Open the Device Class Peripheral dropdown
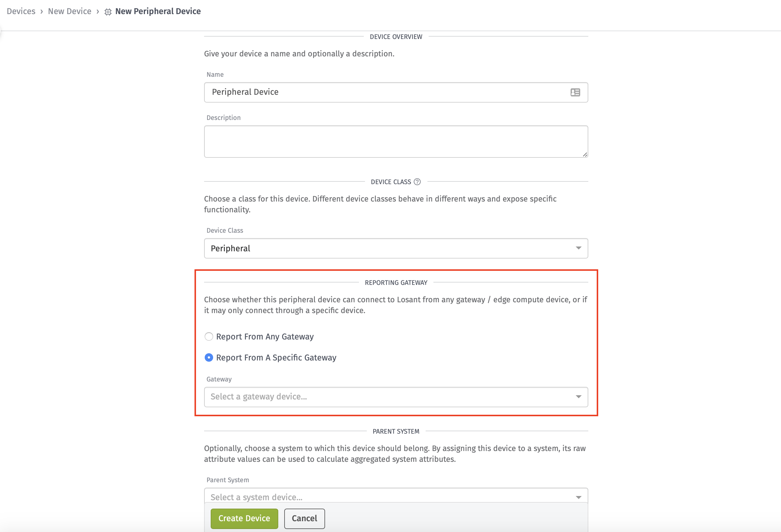Viewport: 781px width, 532px height. point(396,249)
